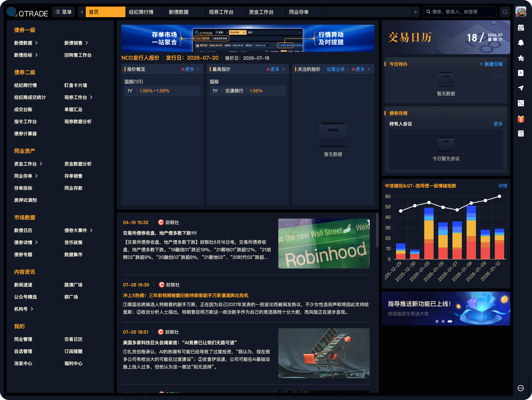Open the favorites star settings icon

click(x=521, y=58)
